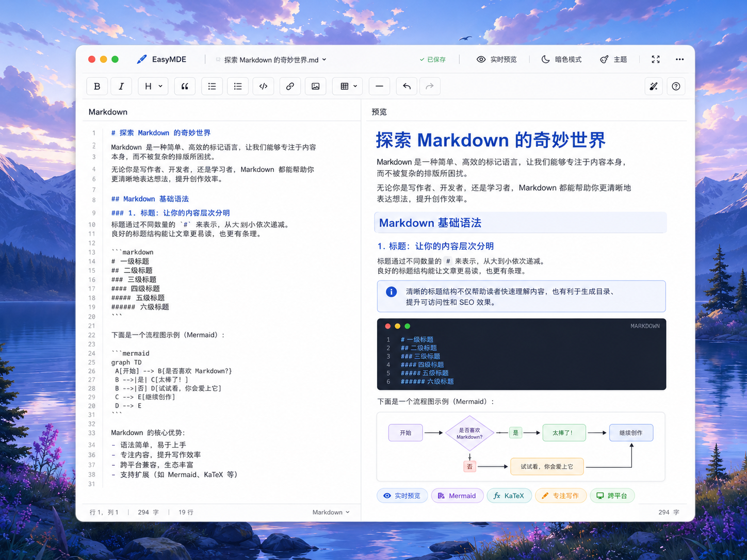Insert a horizontal rule
The width and height of the screenshot is (747, 560).
pos(380,86)
